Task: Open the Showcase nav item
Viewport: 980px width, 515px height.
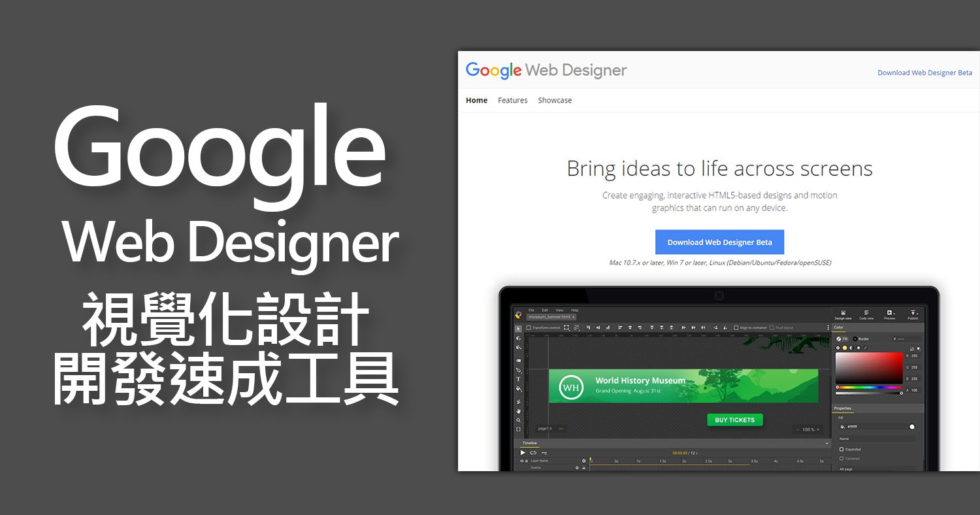Action: 555,100
